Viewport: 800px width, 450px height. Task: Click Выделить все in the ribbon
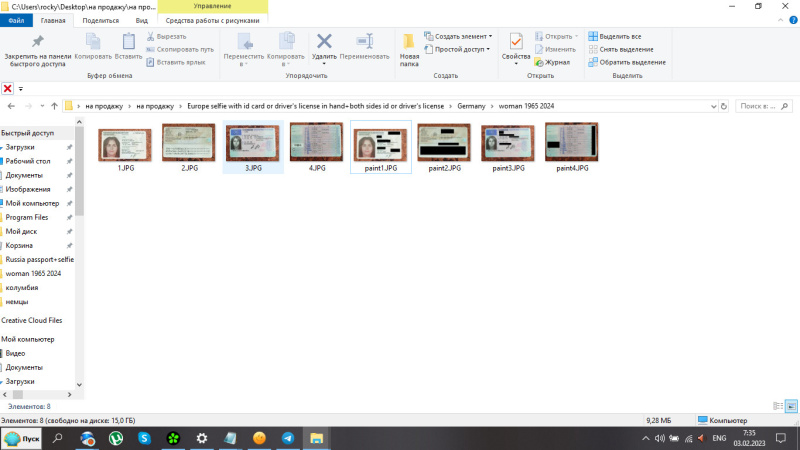pos(619,36)
